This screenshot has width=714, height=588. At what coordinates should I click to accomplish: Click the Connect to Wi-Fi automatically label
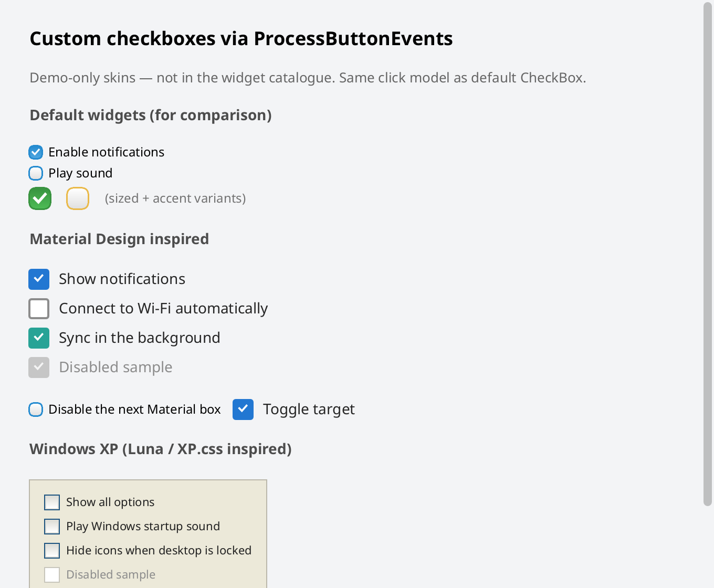click(x=163, y=309)
